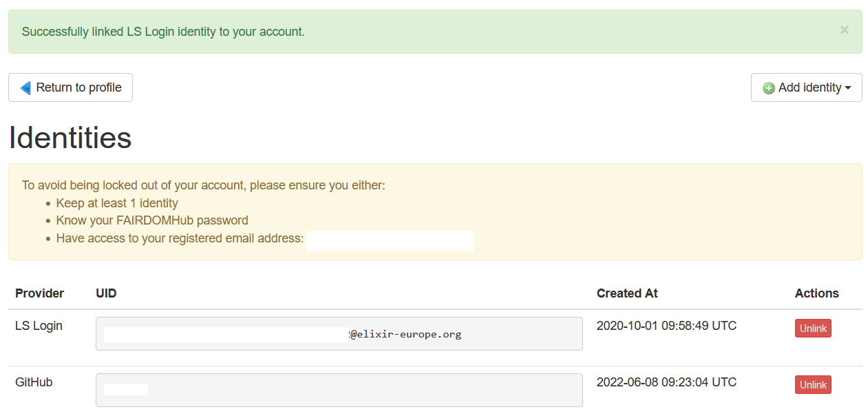Viewport: 868px width, 416px height.
Task: Click the GitHub UID field
Action: tap(339, 390)
